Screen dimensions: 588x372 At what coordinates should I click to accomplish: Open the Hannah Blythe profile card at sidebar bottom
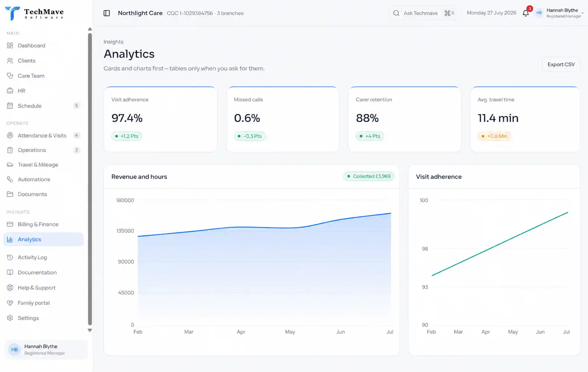[x=46, y=350]
